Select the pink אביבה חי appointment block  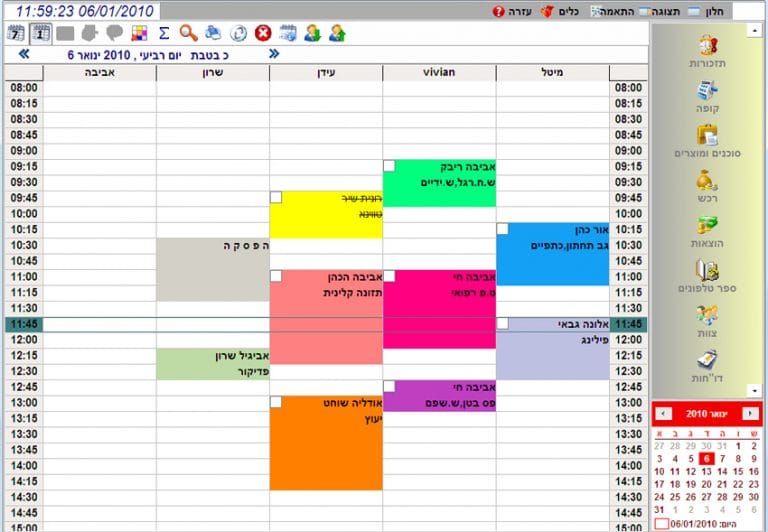pyautogui.click(x=439, y=310)
